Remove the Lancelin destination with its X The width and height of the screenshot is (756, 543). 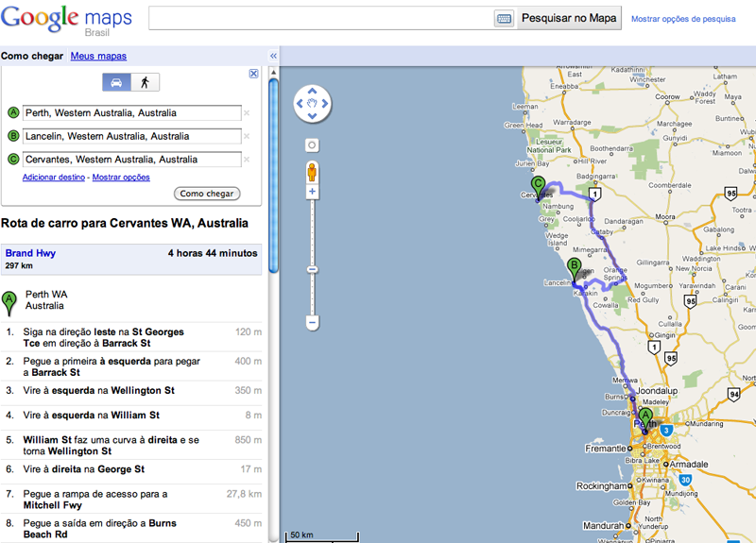coord(247,137)
